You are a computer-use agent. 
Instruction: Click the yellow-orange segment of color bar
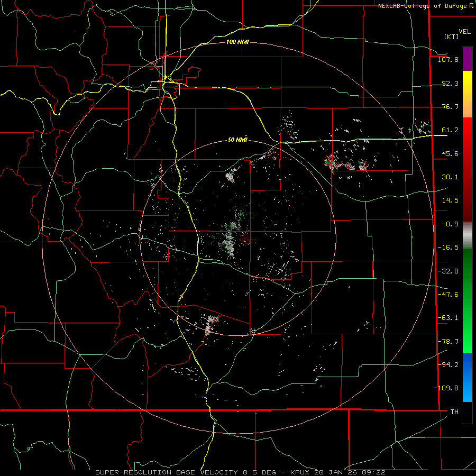[x=467, y=94]
